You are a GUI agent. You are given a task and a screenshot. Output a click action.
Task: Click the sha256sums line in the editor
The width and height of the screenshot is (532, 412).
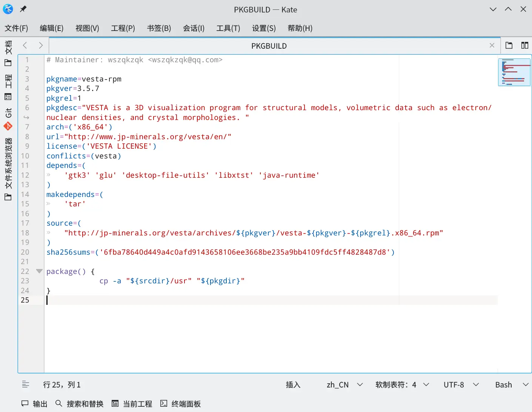[x=220, y=252]
